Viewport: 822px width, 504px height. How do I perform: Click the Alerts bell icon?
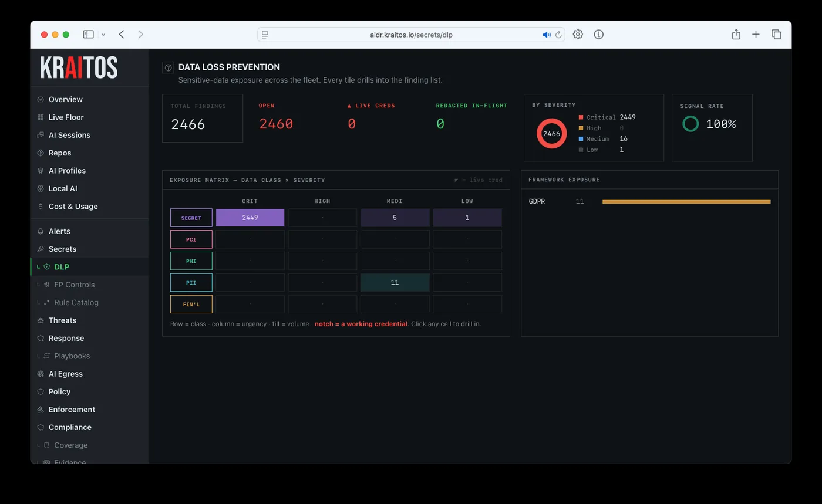(x=41, y=231)
